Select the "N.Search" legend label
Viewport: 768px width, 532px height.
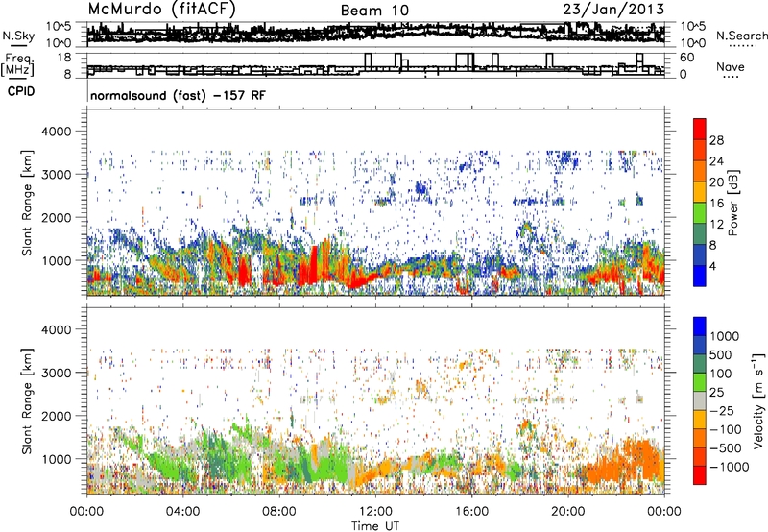point(741,36)
